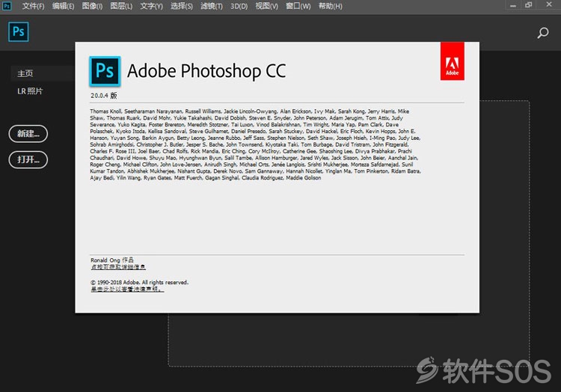Open the 文件(F) menu

click(x=33, y=6)
